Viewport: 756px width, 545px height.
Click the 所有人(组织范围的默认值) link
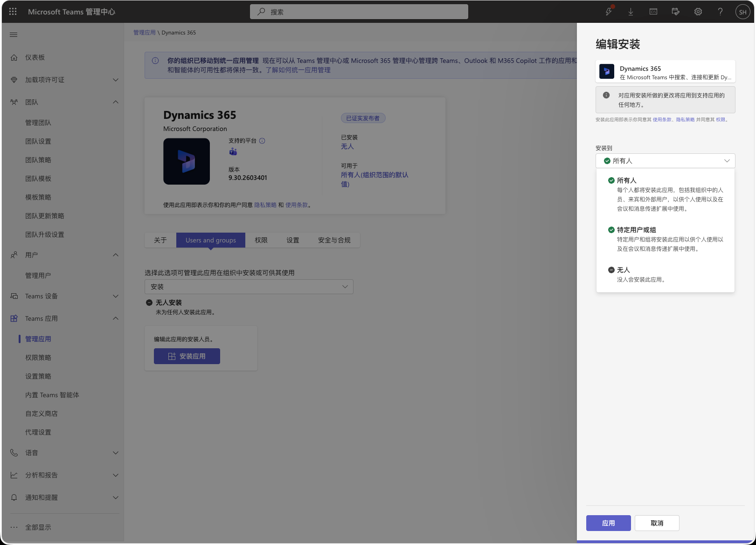pyautogui.click(x=375, y=179)
